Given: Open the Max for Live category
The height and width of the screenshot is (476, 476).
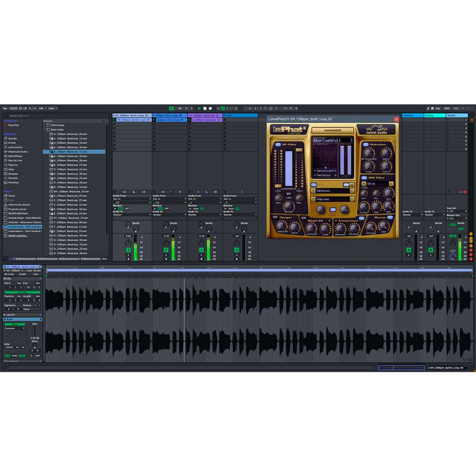Looking at the screenshot, I should [x=13, y=160].
